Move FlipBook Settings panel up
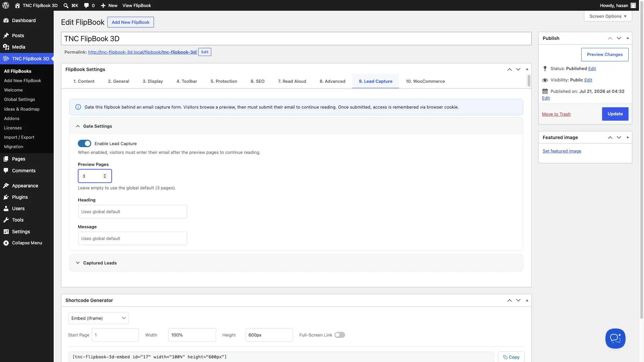The height and width of the screenshot is (362, 644). tap(509, 69)
